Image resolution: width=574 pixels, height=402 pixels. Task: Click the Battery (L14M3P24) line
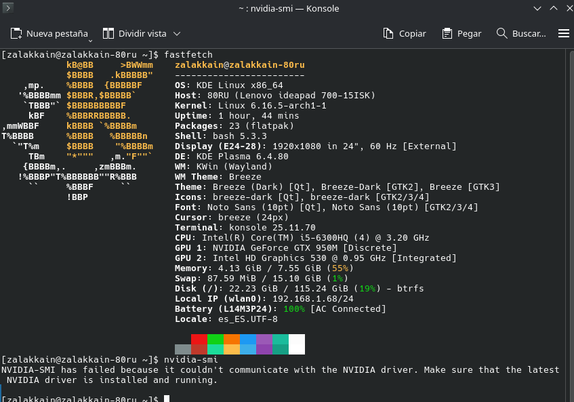[x=280, y=309]
